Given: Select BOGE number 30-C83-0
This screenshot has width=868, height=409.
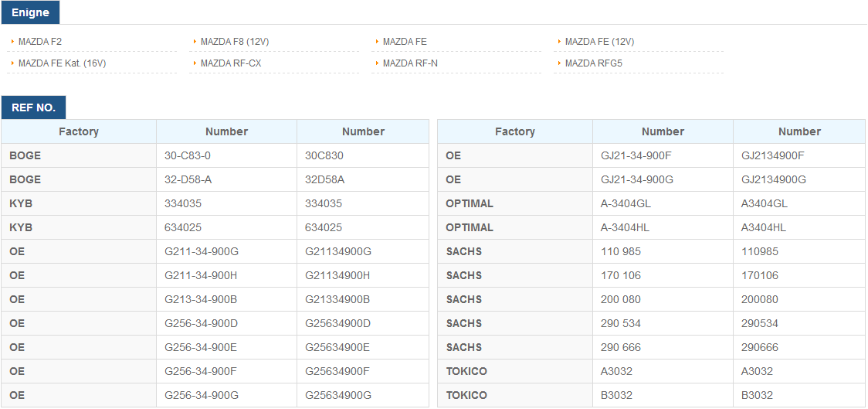Looking at the screenshot, I should (x=188, y=155).
